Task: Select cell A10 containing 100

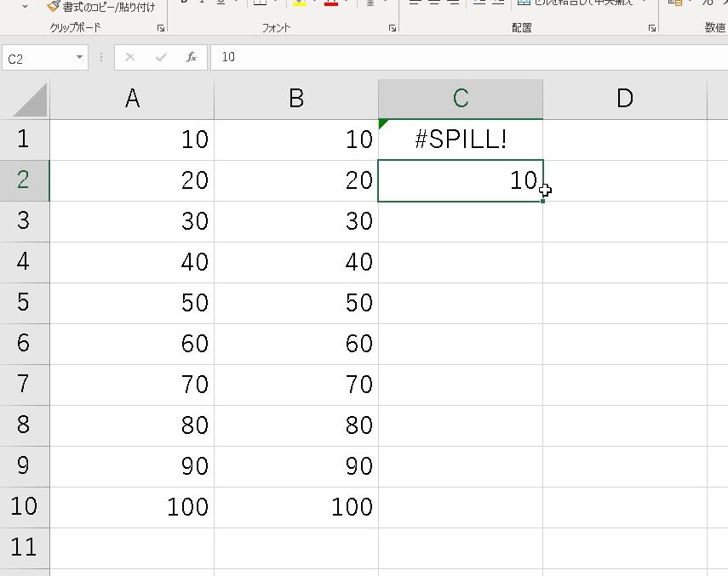Action: coord(132,507)
